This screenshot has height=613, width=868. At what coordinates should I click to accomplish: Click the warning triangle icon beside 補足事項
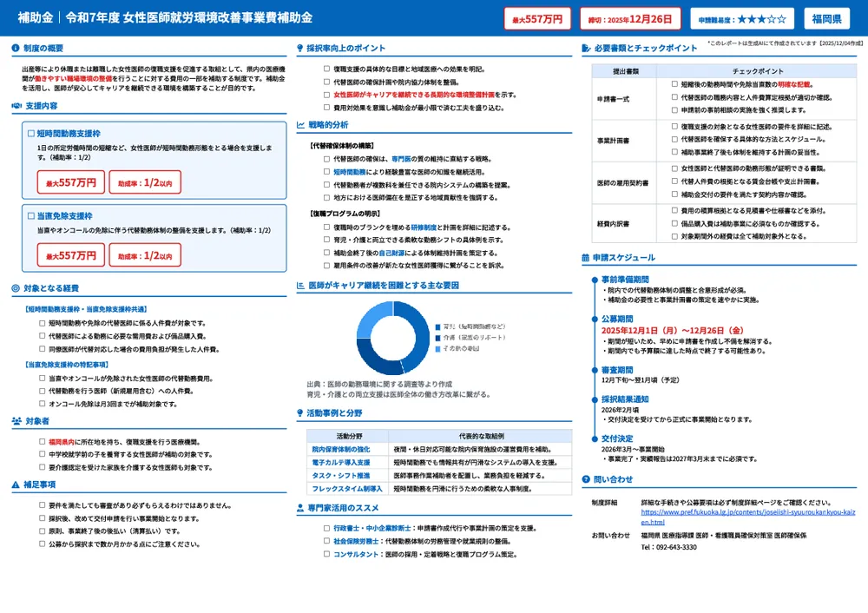(16, 484)
